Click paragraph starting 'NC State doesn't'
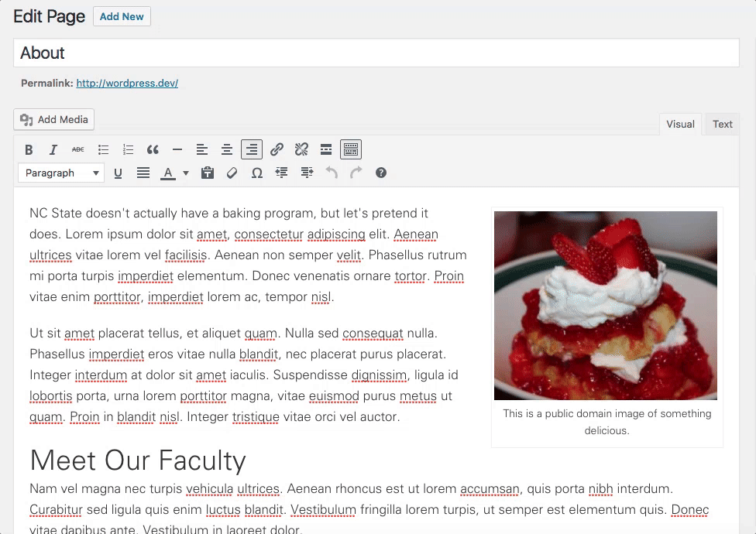756x534 pixels. coord(249,255)
